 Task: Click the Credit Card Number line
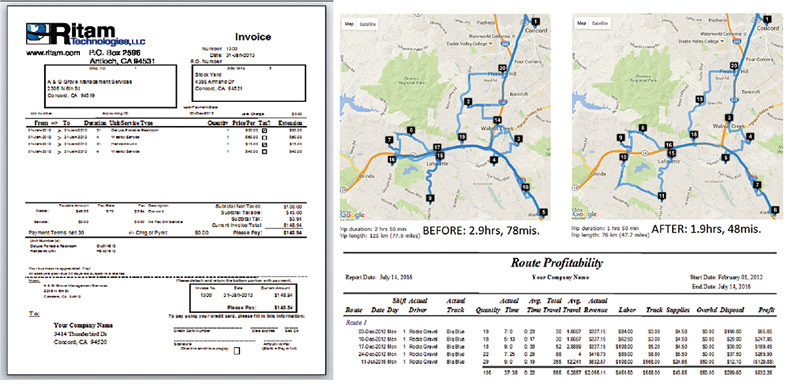[x=208, y=329]
